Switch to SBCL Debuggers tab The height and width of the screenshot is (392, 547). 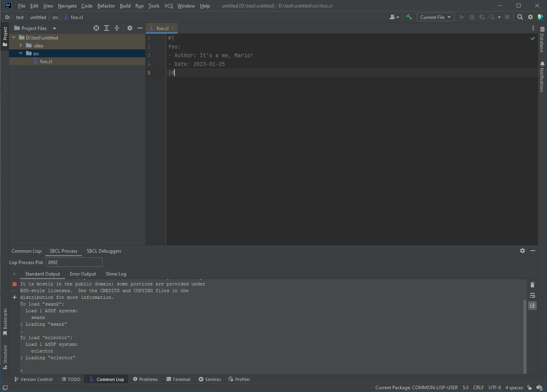click(104, 251)
